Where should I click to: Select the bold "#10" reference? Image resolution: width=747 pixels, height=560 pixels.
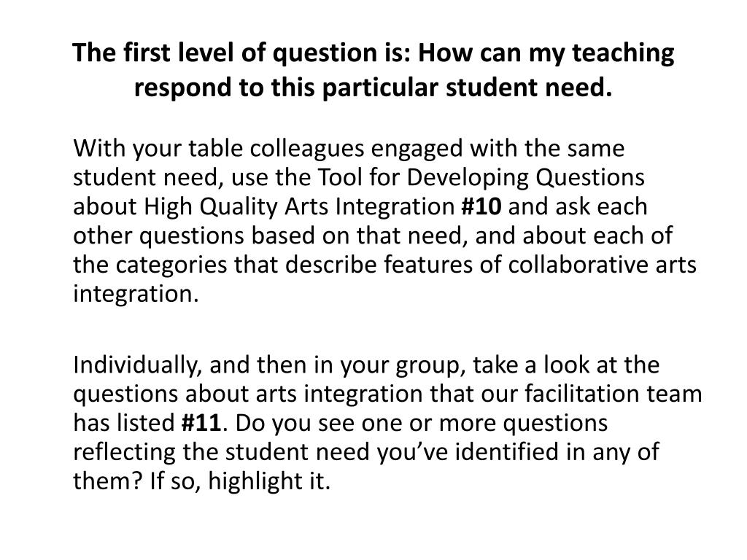481,206
